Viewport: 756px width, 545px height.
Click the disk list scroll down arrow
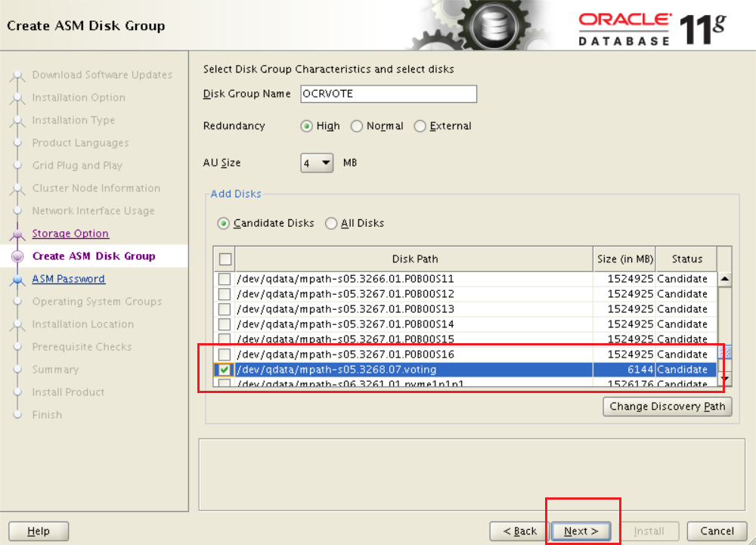(724, 379)
